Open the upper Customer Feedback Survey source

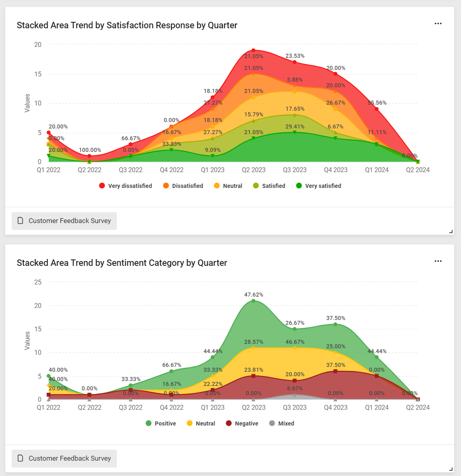64,221
